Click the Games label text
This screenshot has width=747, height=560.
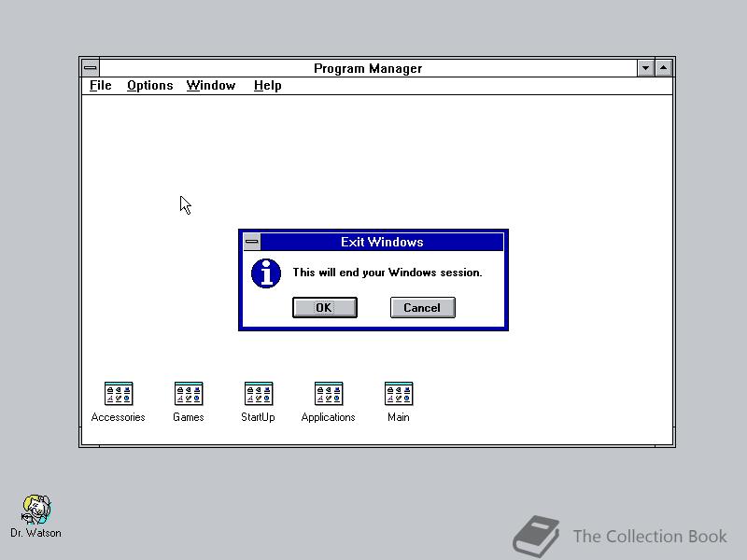click(189, 417)
